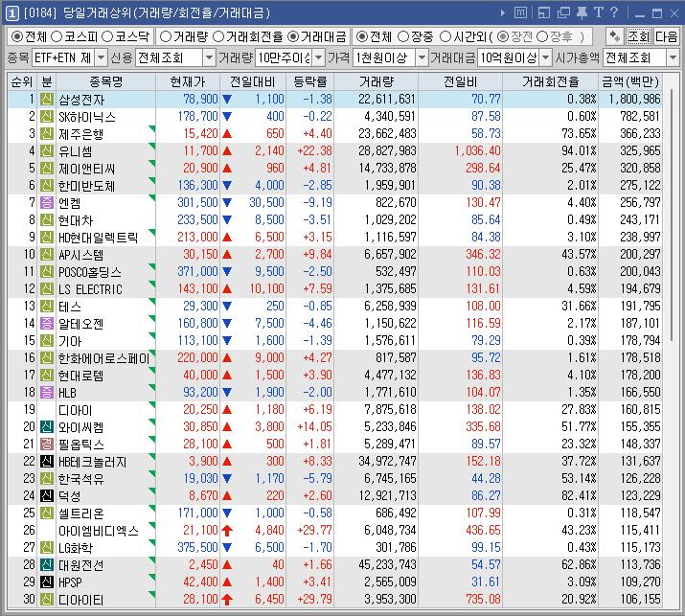This screenshot has width=685, height=616.
Task: Select the 한화에어로스페이스 stock name
Action: (104, 358)
